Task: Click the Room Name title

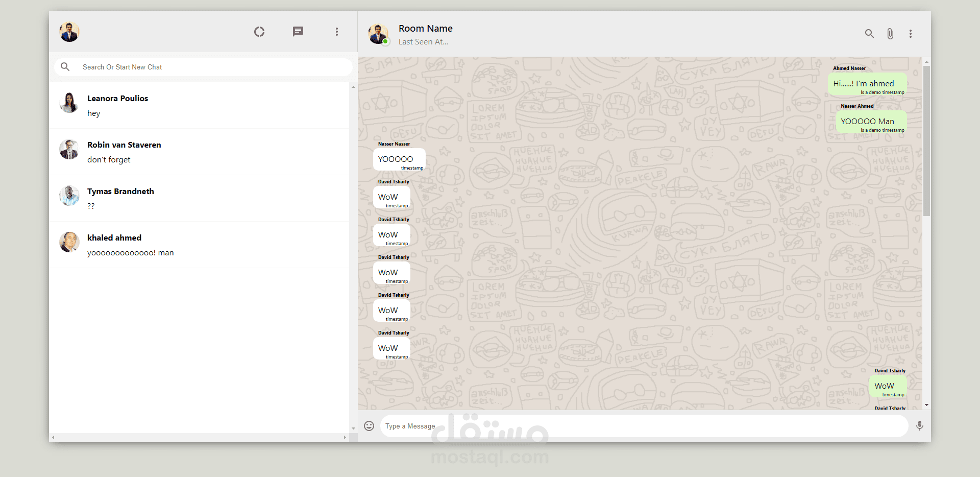Action: (x=426, y=29)
